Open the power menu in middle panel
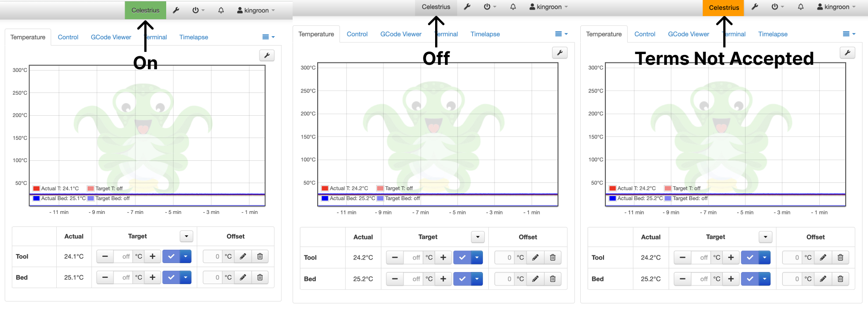This screenshot has width=868, height=314. point(490,7)
